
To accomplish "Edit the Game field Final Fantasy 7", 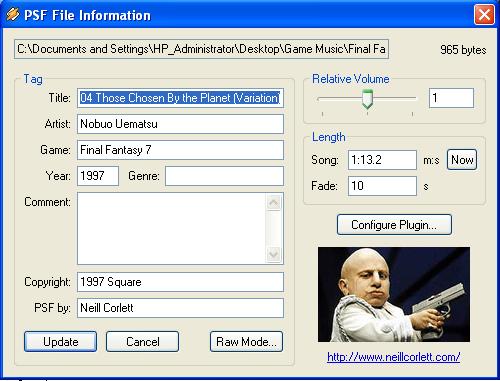I will point(180,150).
